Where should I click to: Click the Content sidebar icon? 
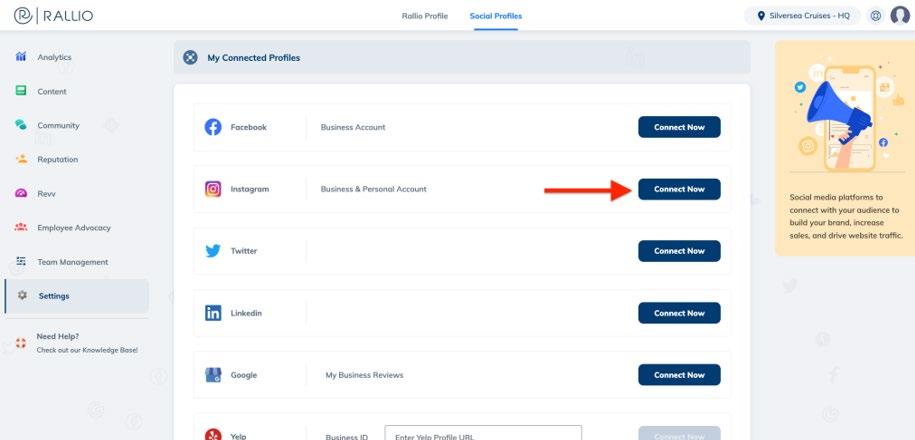point(21,90)
